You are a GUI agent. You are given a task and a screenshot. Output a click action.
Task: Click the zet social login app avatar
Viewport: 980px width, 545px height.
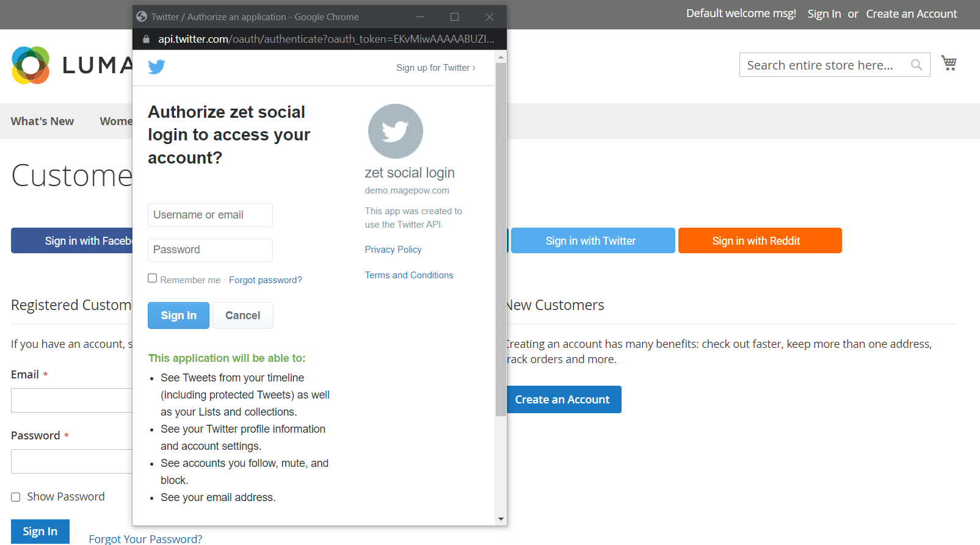tap(395, 131)
